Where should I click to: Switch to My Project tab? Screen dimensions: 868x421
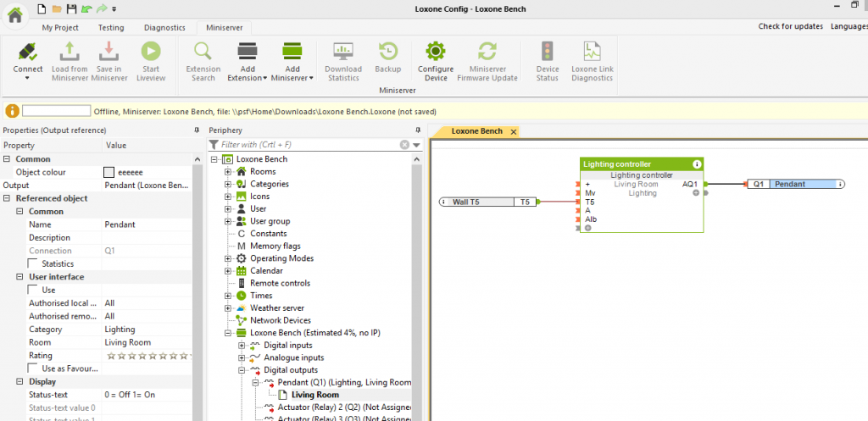click(60, 27)
